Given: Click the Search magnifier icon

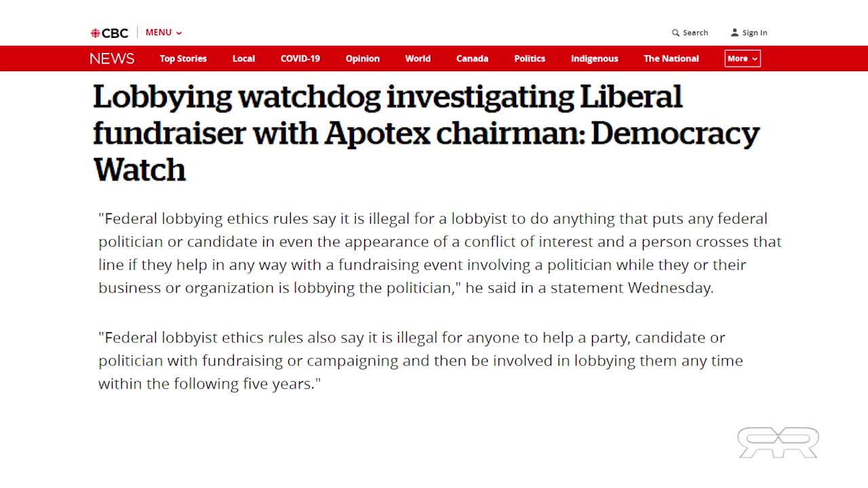Looking at the screenshot, I should 675,33.
